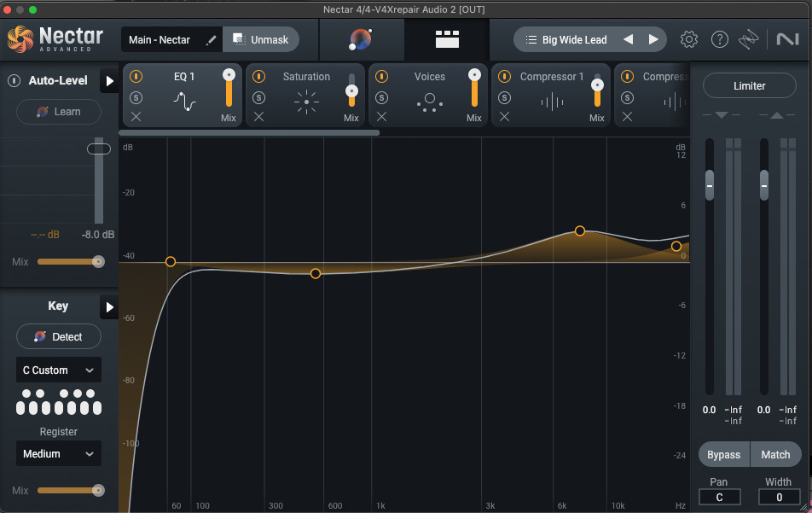Bypass the second Compressor power button

[x=627, y=77]
